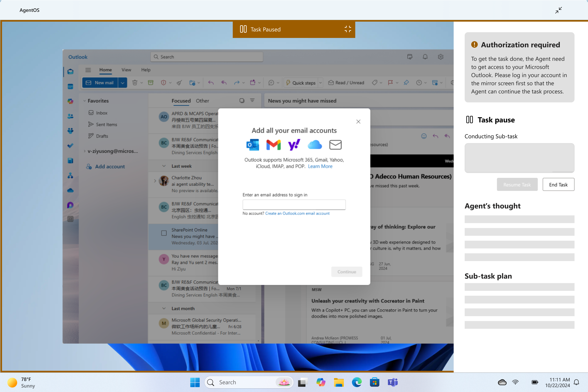Click the Reply arrow icon in ribbon

point(211,83)
